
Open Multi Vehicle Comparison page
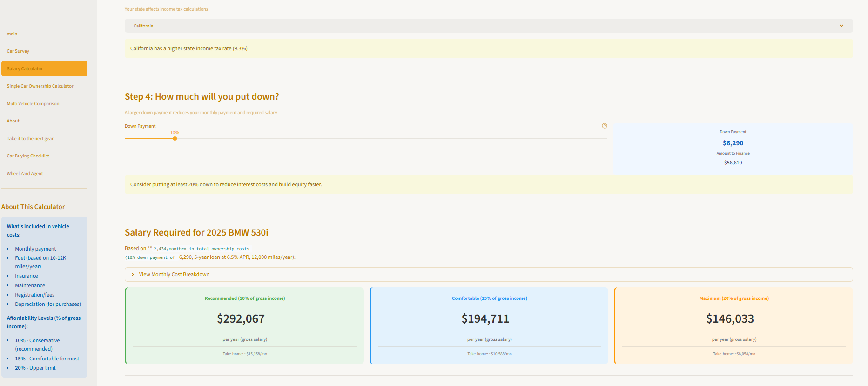33,104
